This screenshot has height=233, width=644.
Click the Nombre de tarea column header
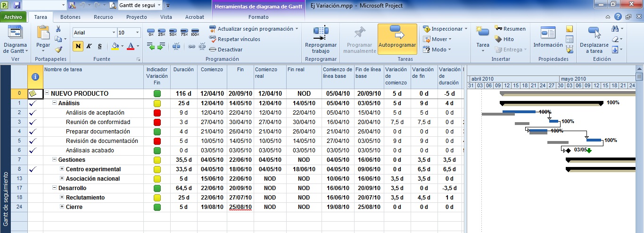click(93, 76)
